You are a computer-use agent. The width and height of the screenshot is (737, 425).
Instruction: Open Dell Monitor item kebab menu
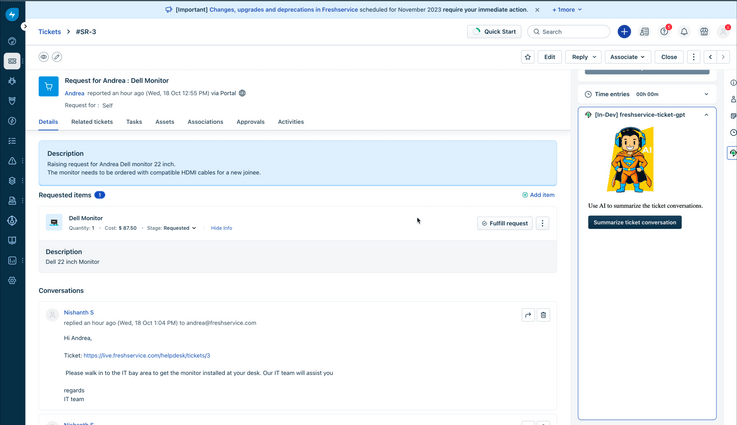coord(542,223)
